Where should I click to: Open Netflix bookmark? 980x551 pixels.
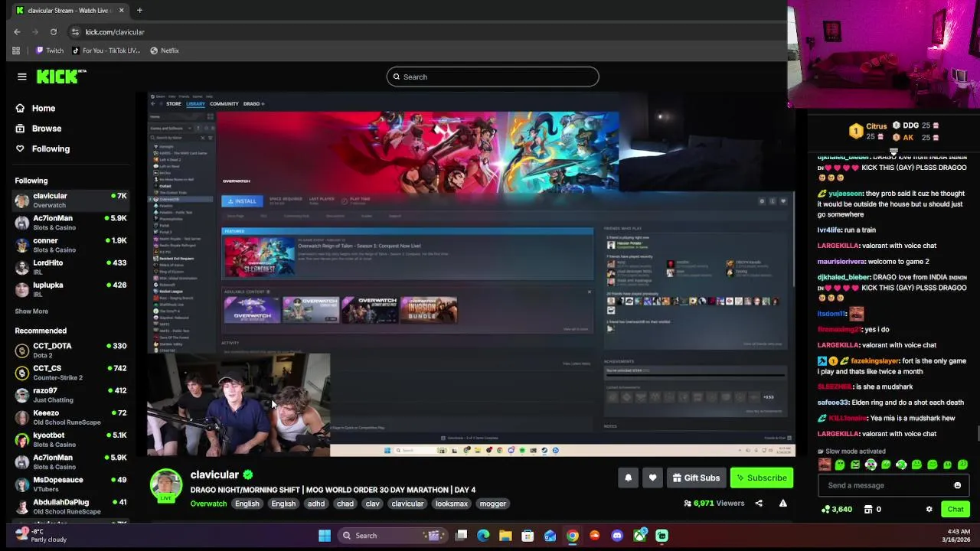click(x=165, y=51)
